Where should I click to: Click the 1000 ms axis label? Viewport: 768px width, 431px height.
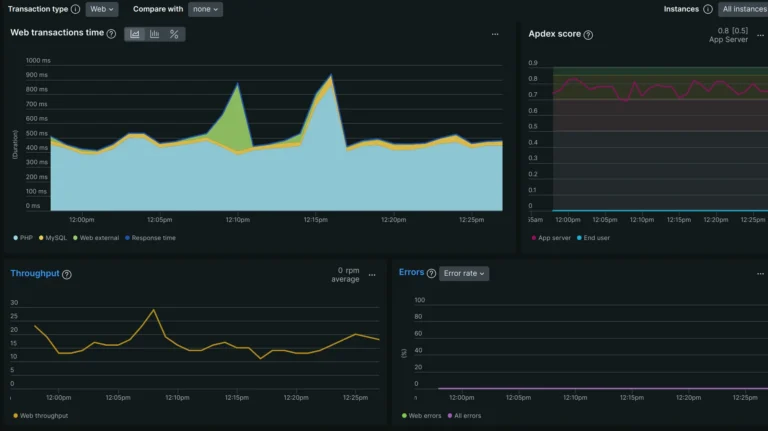[38, 60]
